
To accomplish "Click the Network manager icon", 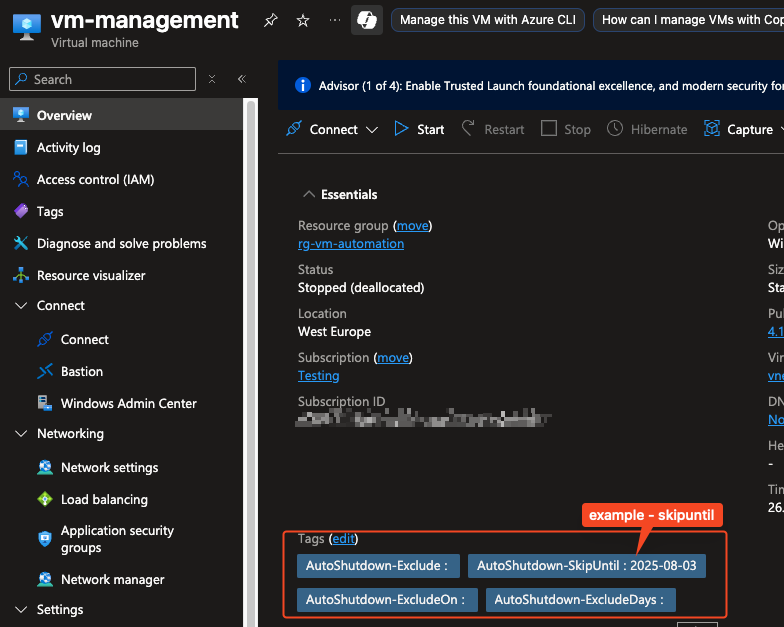I will click(45, 579).
